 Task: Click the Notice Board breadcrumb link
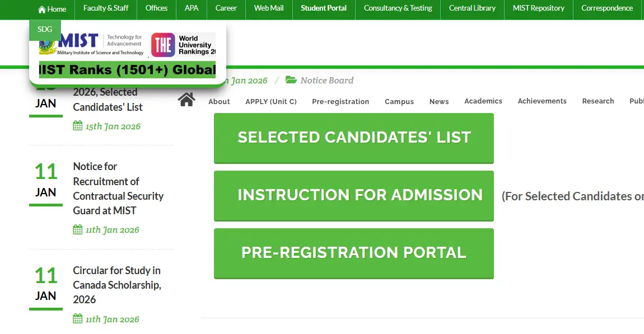(326, 80)
